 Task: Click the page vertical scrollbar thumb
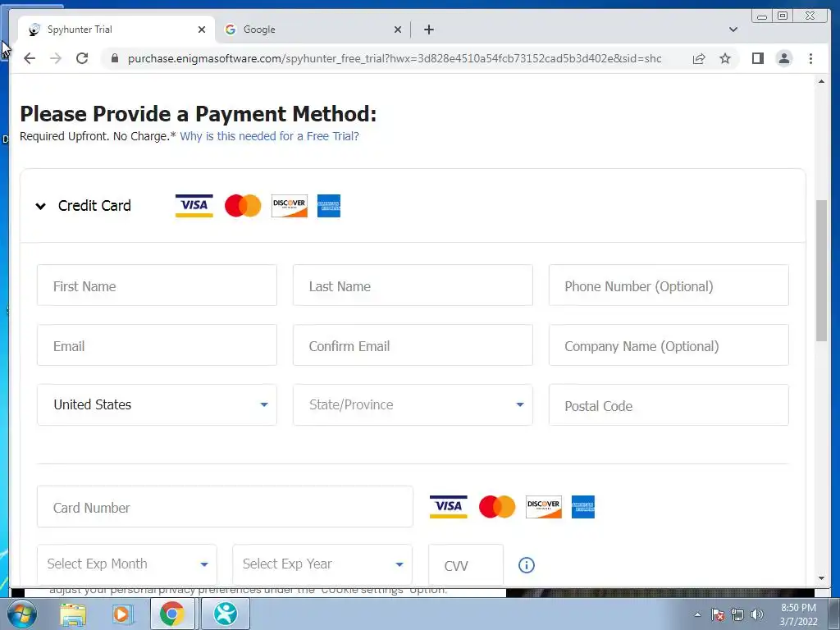click(821, 271)
